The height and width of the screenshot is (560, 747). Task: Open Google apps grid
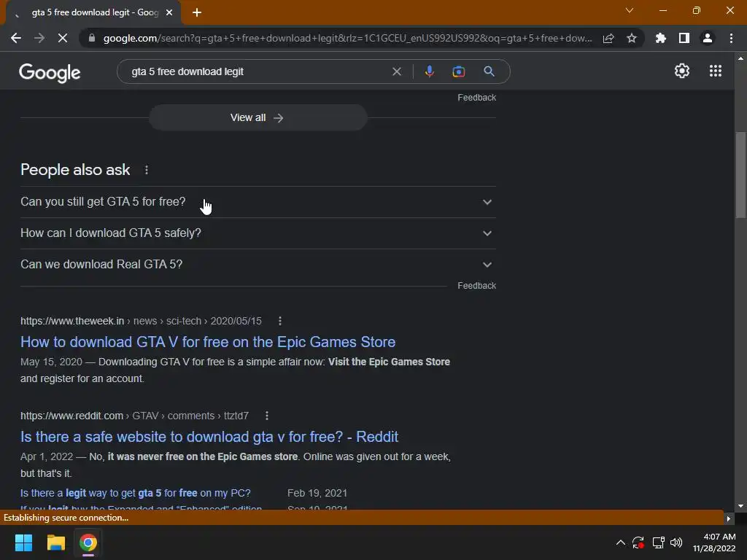[715, 71]
